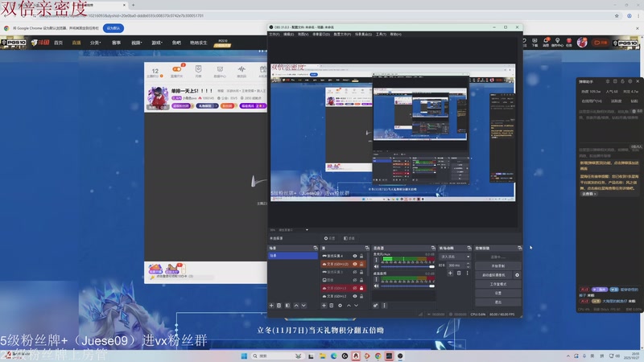Move source down with the Sources panel down arrow

click(356, 306)
